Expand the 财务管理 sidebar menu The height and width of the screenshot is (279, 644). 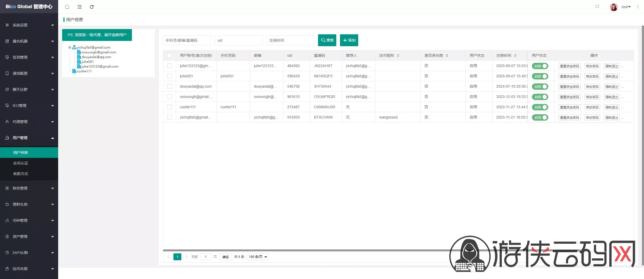[29, 188]
